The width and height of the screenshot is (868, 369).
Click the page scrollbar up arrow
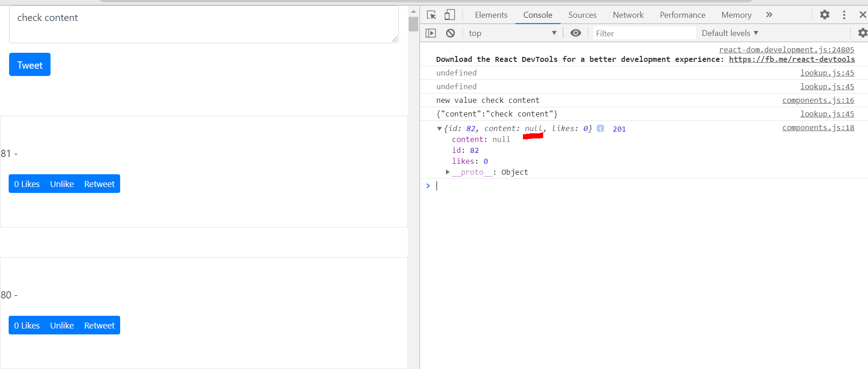tap(413, 11)
